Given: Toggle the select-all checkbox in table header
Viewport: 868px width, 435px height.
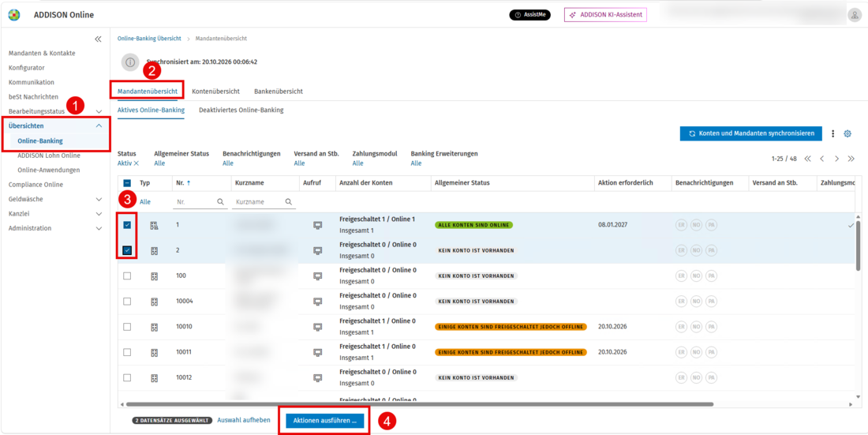Looking at the screenshot, I should click(127, 182).
